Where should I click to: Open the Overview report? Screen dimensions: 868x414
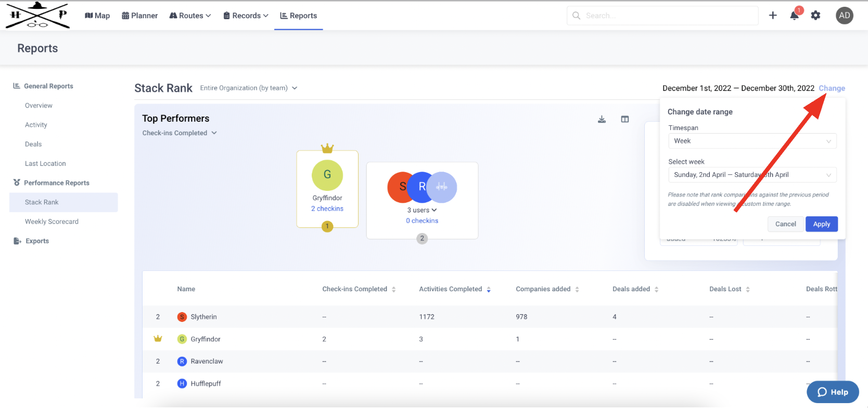39,106
